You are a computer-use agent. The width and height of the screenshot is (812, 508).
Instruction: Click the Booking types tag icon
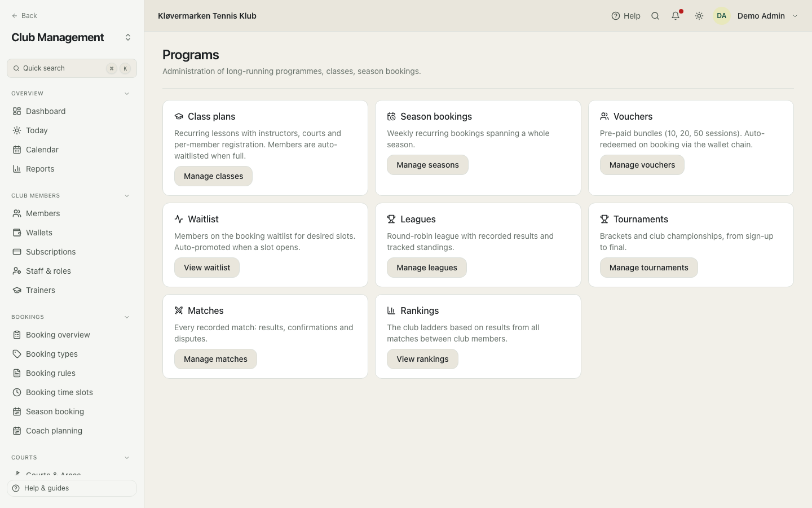[17, 354]
